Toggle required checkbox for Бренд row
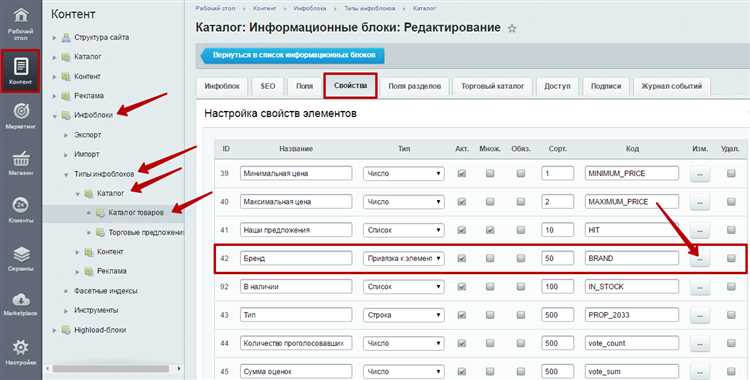Viewport: 750px width, 380px height. pos(521,258)
